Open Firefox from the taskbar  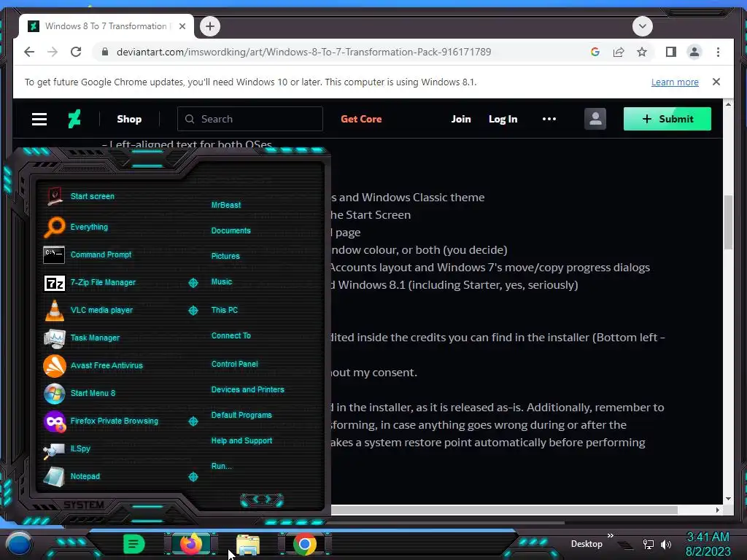coord(191,544)
